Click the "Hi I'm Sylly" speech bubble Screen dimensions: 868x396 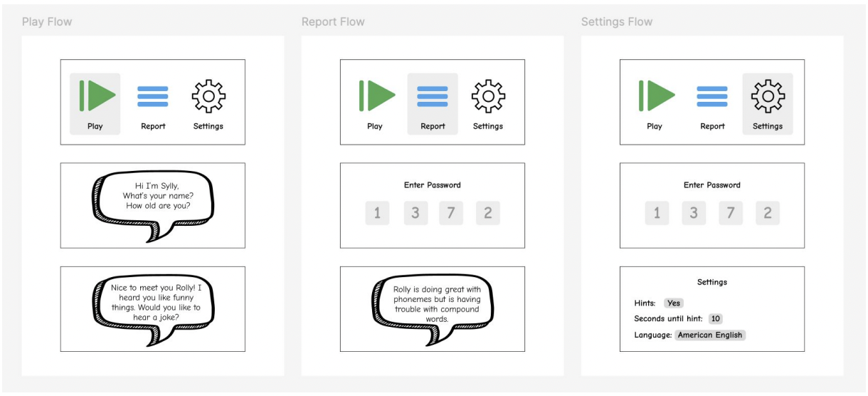click(153, 205)
